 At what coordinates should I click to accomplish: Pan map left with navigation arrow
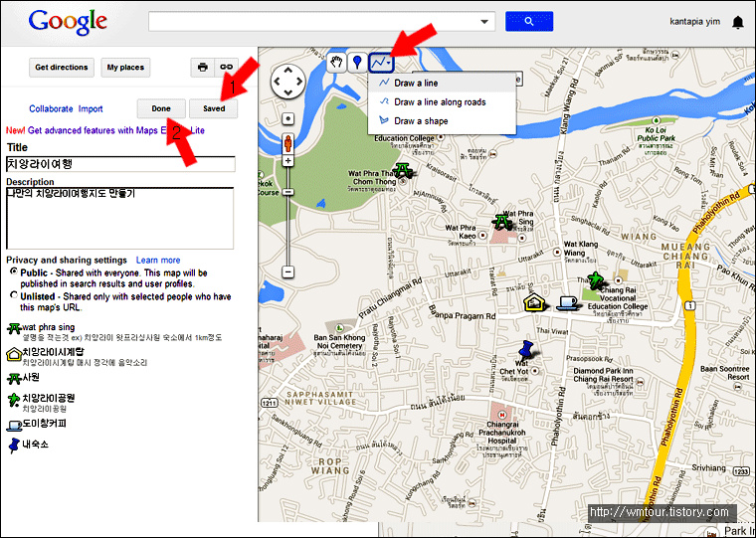[x=278, y=82]
